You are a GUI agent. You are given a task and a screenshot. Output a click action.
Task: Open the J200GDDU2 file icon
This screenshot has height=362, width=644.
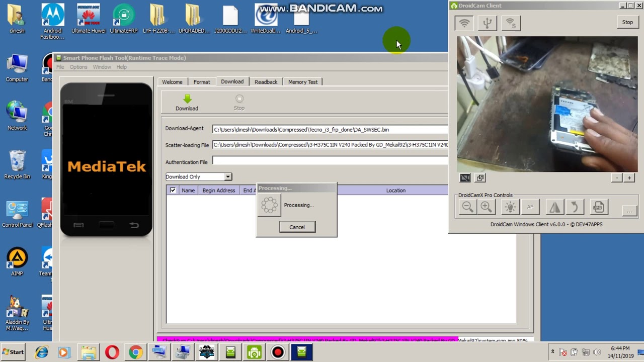[230, 19]
